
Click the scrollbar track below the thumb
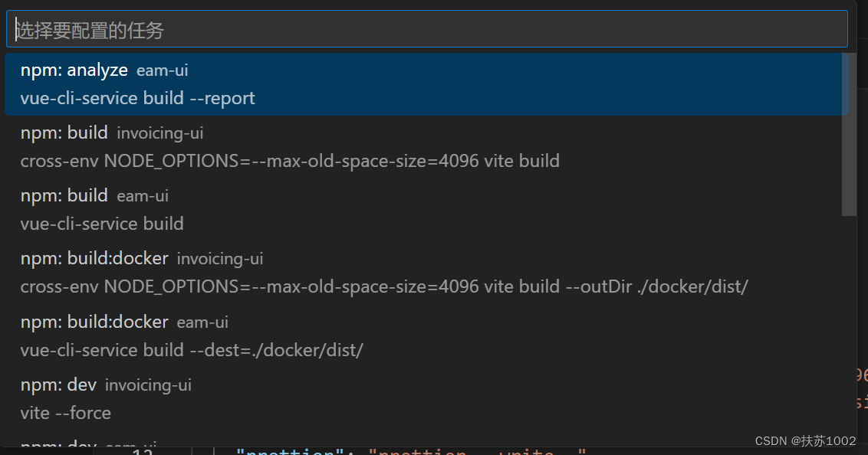(x=849, y=322)
